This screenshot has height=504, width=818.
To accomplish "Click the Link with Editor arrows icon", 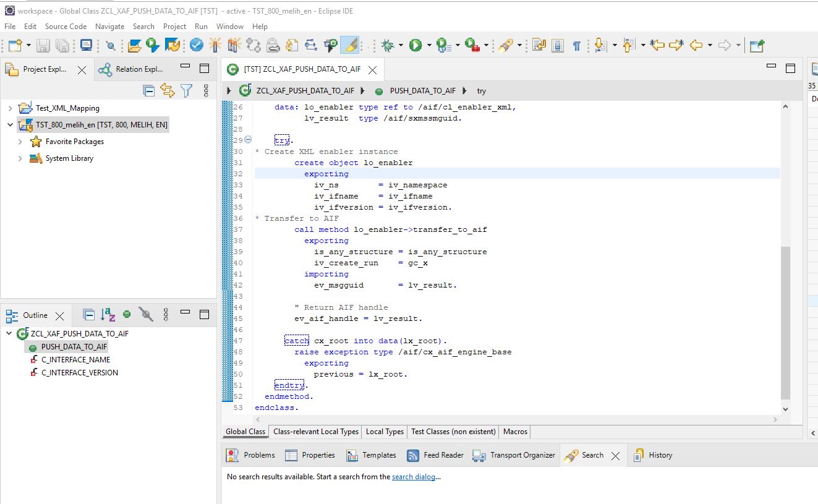I will pos(167,91).
